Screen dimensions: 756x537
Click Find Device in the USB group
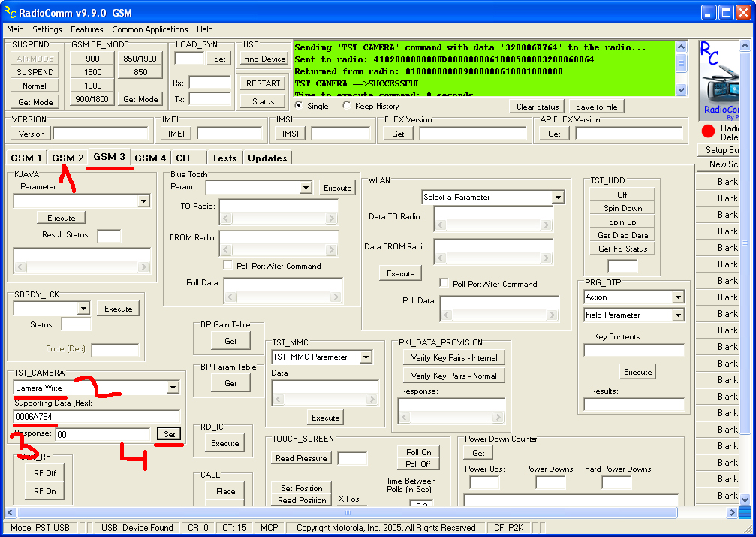tap(265, 59)
